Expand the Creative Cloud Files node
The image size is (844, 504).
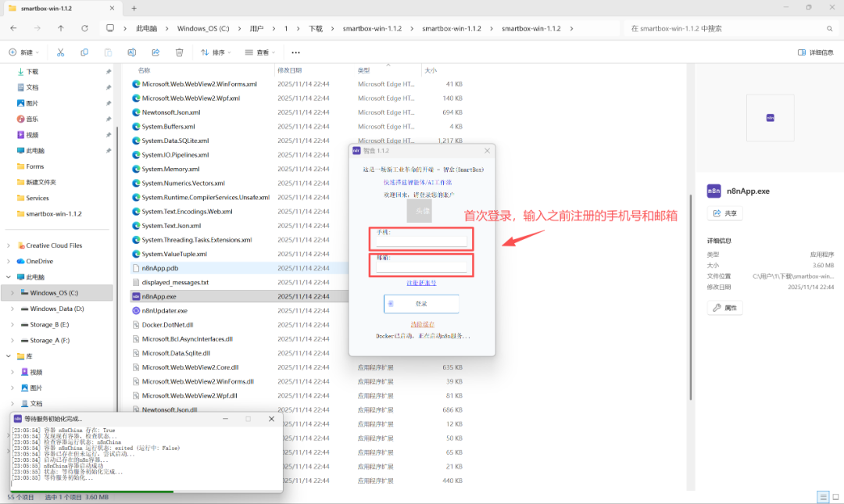click(x=9, y=245)
